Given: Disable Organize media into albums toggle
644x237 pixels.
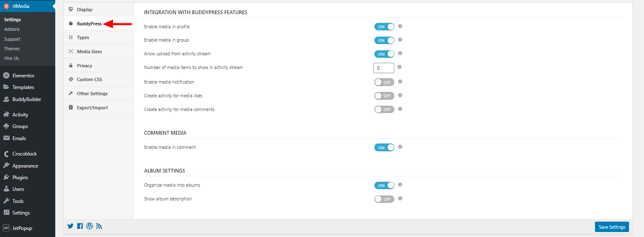Looking at the screenshot, I should pyautogui.click(x=384, y=185).
